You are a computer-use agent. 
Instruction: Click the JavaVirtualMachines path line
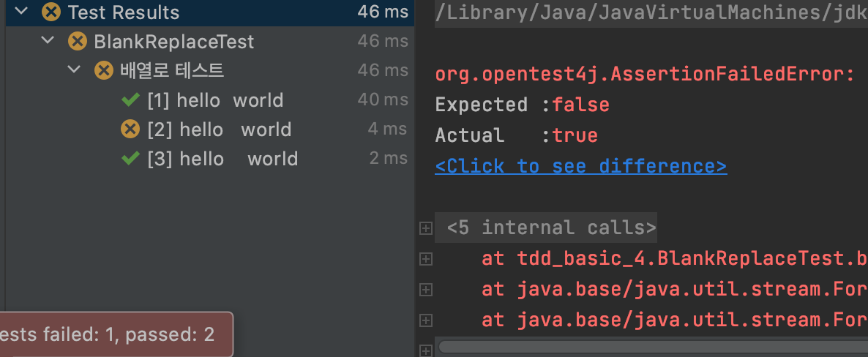pos(651,12)
